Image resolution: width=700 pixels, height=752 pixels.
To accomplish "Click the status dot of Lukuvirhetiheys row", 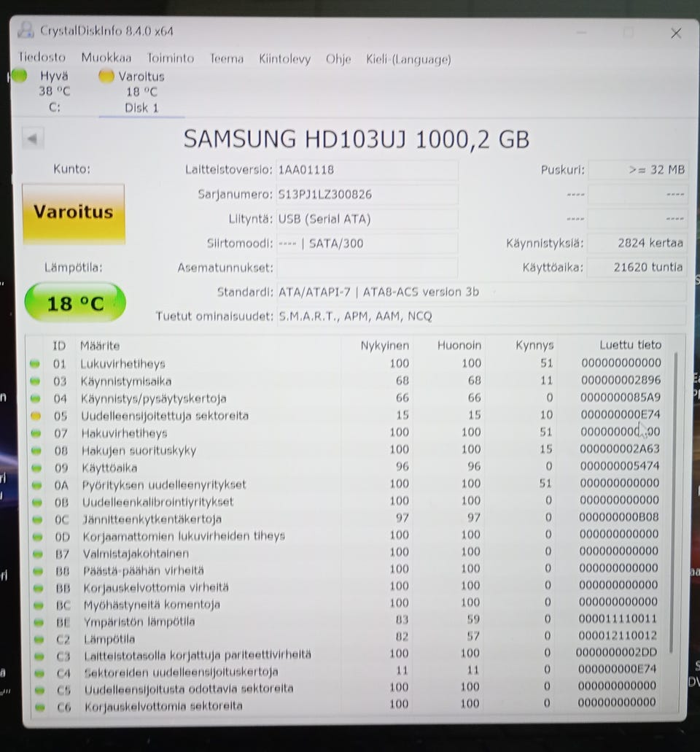I will 34,363.
